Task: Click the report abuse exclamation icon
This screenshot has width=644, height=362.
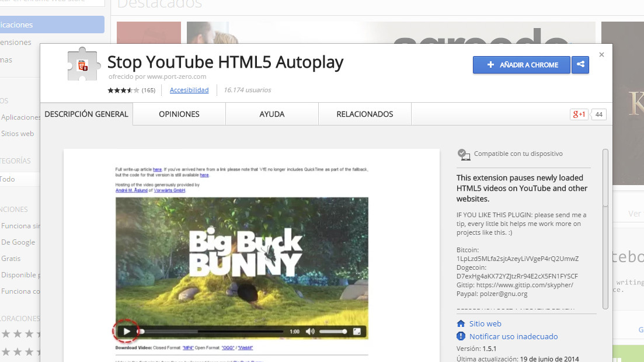Action: [x=461, y=336]
